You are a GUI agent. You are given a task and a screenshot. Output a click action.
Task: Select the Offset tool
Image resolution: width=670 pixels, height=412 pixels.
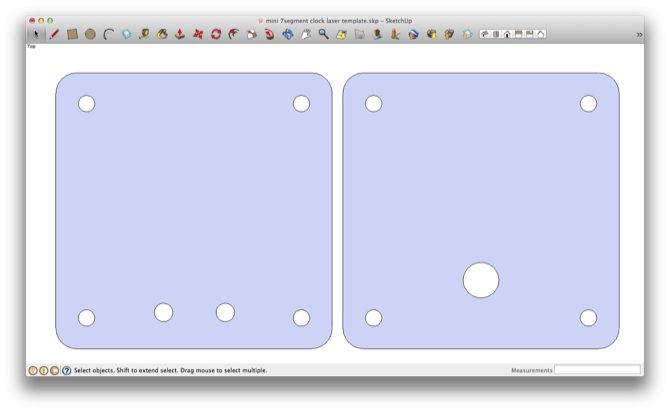(234, 34)
